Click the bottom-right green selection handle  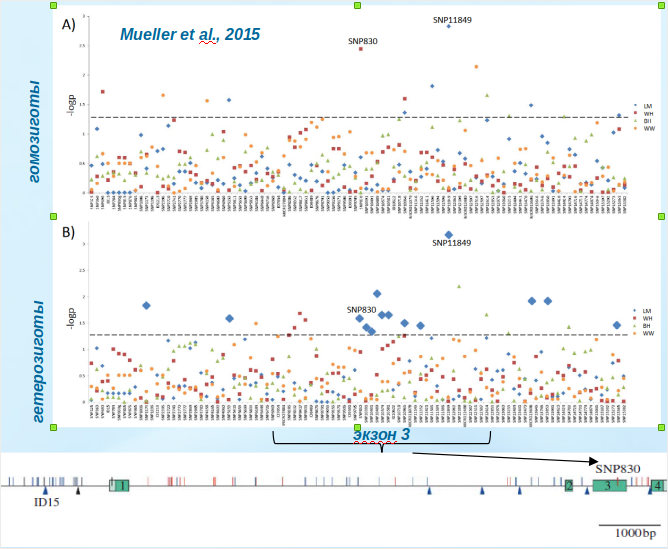662,427
